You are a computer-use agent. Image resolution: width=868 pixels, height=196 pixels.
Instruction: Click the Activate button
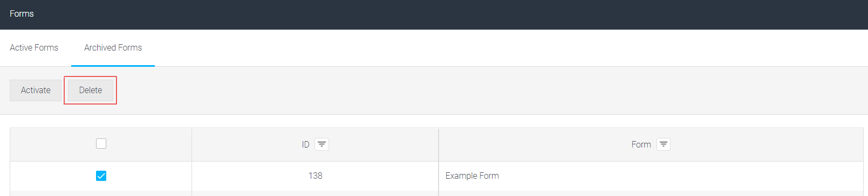pos(36,90)
